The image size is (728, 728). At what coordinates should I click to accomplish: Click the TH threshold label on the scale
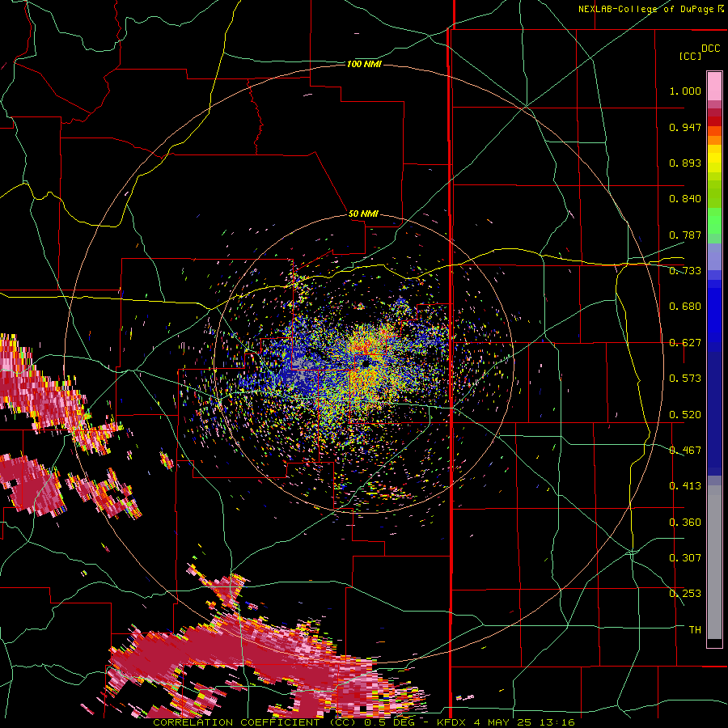pyautogui.click(x=695, y=630)
